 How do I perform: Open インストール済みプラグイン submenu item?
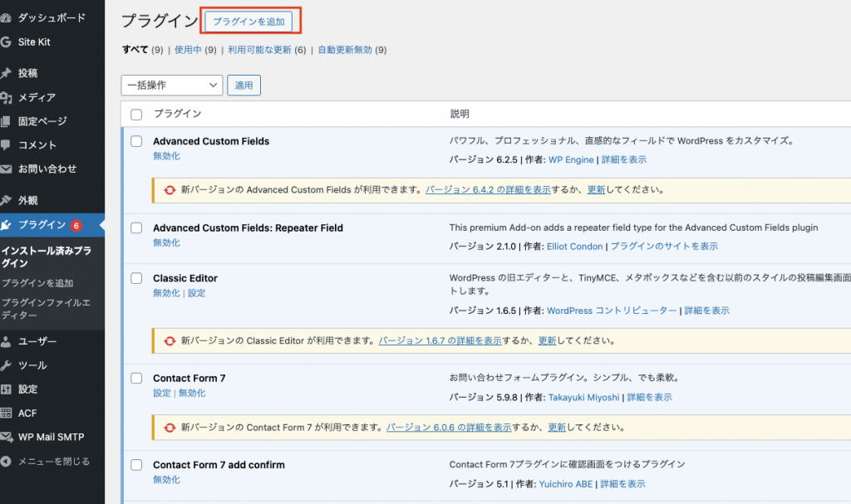pyautogui.click(x=47, y=257)
